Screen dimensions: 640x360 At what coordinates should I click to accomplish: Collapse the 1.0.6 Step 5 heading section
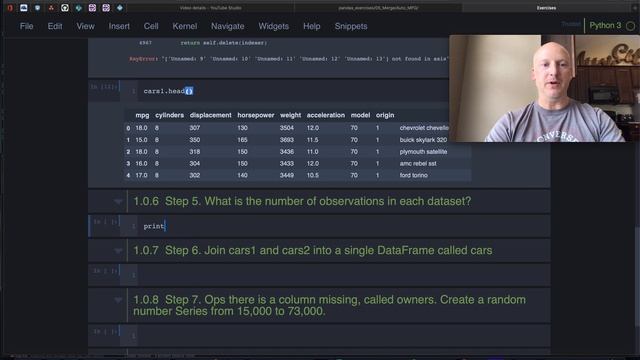click(118, 202)
